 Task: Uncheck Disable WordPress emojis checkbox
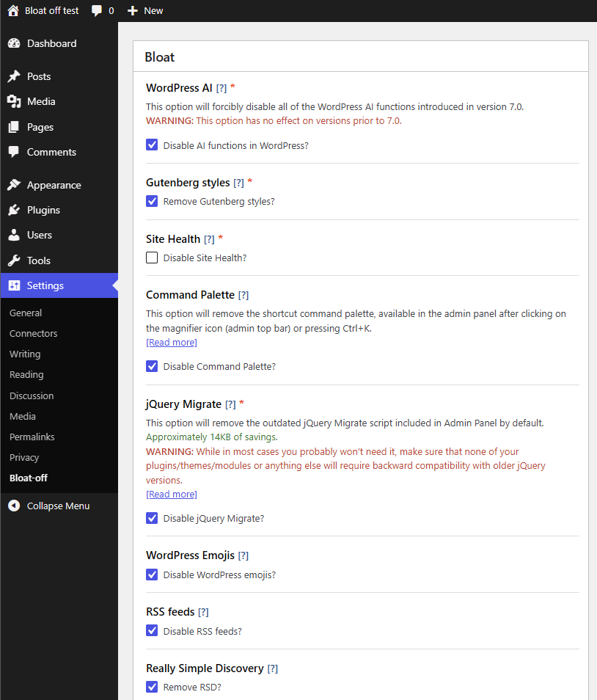pyautogui.click(x=152, y=575)
